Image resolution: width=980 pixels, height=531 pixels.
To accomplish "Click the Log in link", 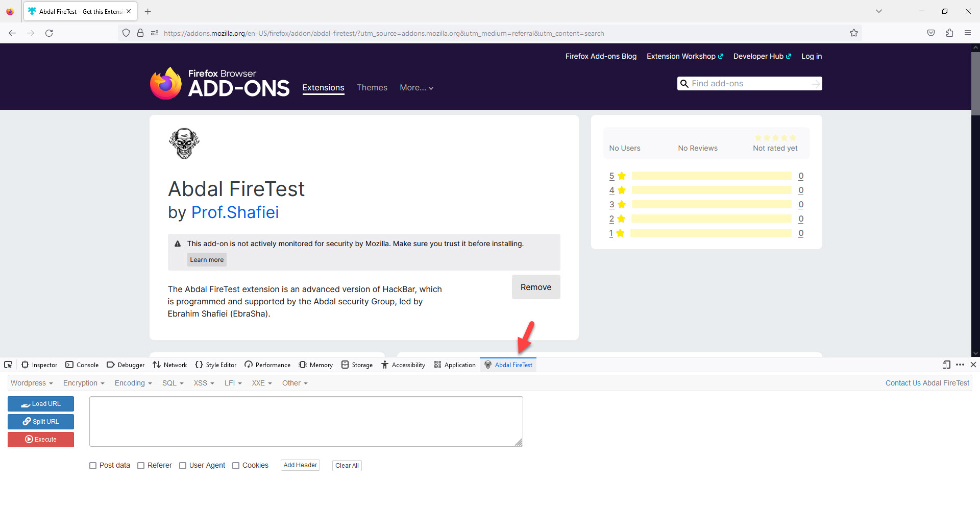I will point(812,56).
